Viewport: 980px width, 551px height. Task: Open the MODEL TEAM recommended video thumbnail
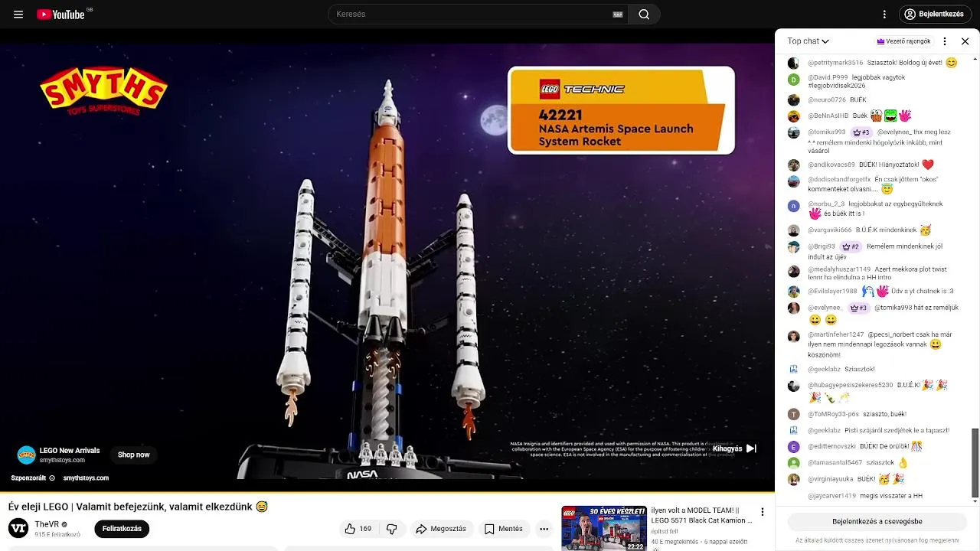pyautogui.click(x=603, y=528)
